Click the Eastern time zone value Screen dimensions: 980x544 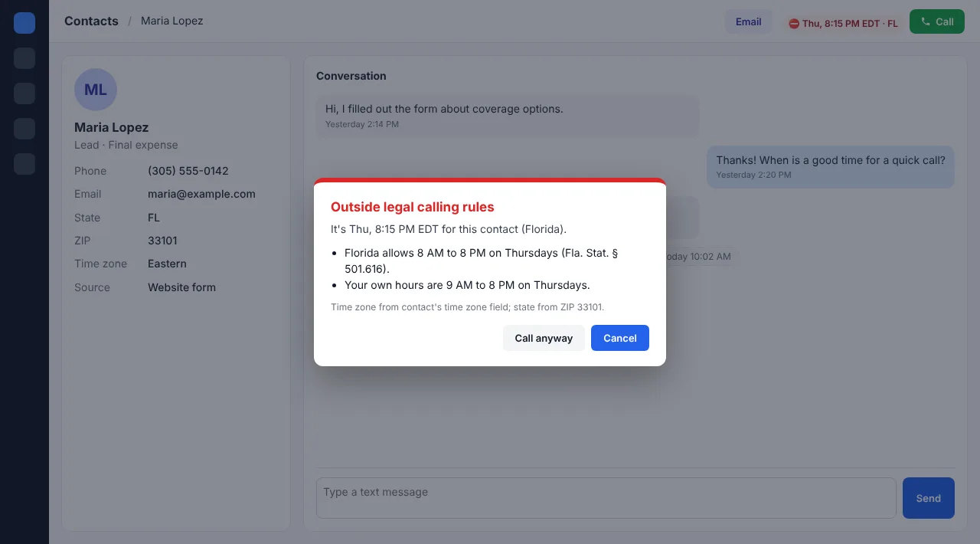(167, 264)
